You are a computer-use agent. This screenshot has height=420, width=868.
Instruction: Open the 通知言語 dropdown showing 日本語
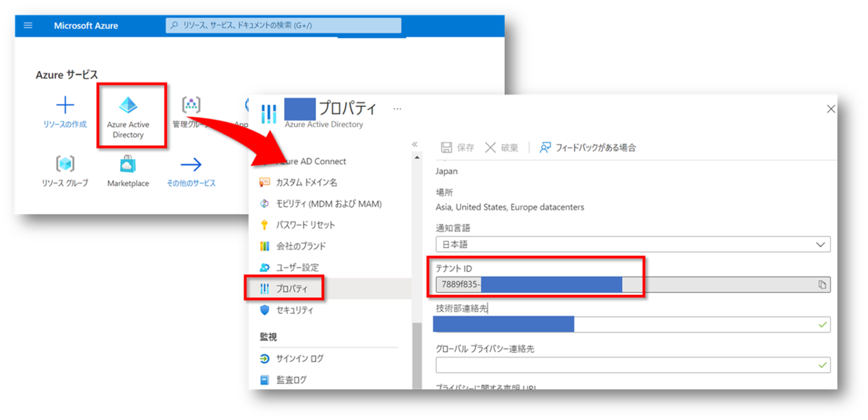(633, 244)
